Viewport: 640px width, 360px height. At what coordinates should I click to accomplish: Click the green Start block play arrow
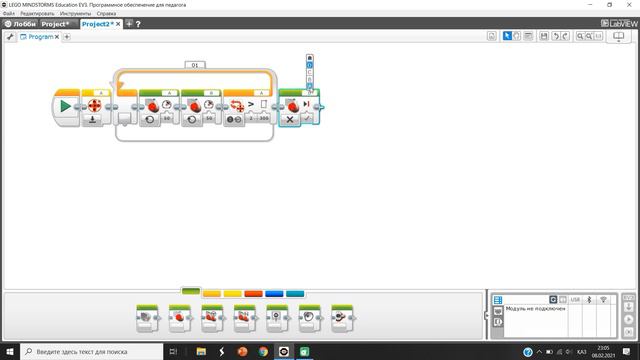click(65, 106)
